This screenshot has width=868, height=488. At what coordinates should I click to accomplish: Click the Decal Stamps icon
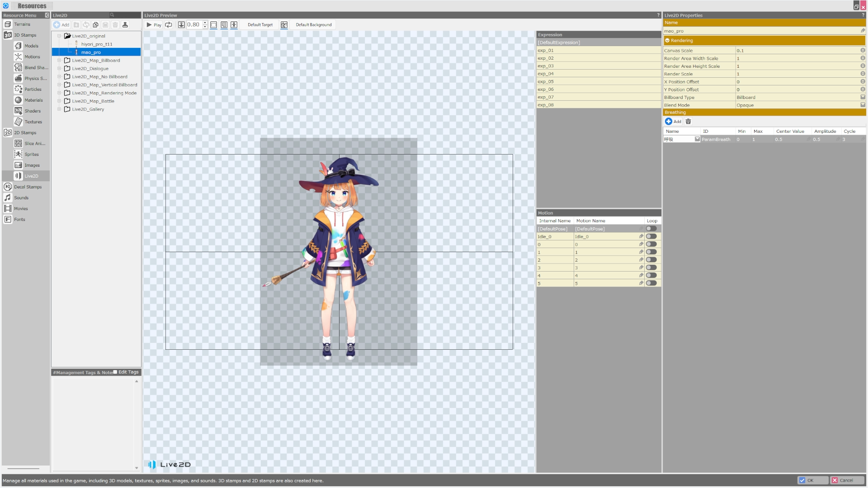coord(8,187)
